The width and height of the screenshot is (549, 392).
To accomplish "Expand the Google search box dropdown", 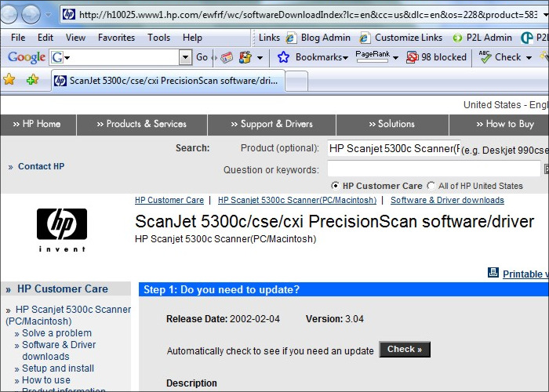I will click(185, 57).
